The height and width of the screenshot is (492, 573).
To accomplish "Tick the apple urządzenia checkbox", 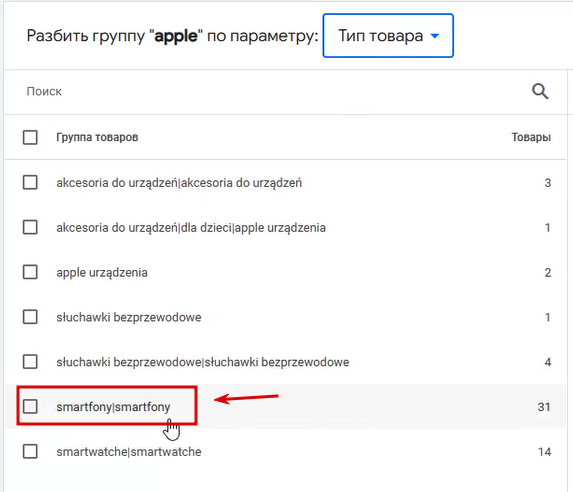I will click(x=30, y=272).
